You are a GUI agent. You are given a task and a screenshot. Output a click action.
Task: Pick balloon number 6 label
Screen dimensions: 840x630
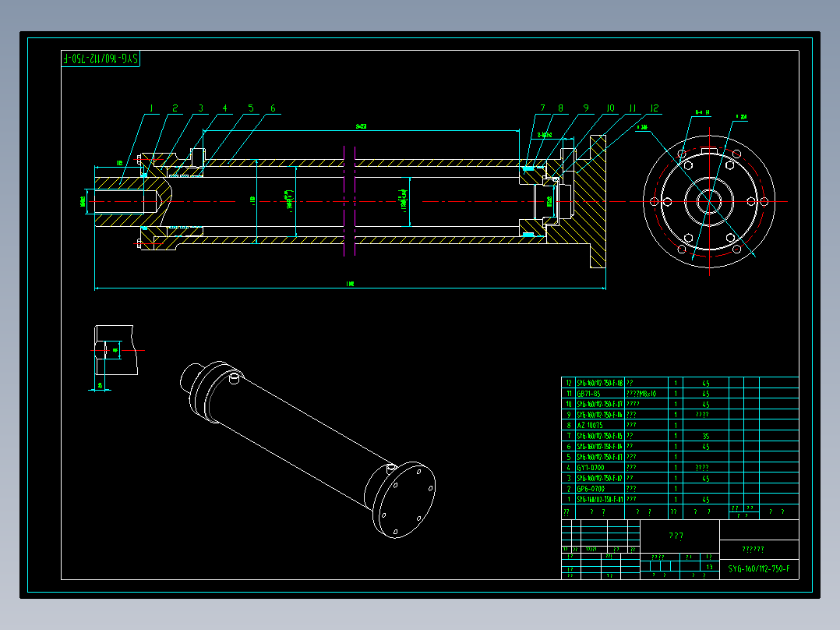coord(273,108)
